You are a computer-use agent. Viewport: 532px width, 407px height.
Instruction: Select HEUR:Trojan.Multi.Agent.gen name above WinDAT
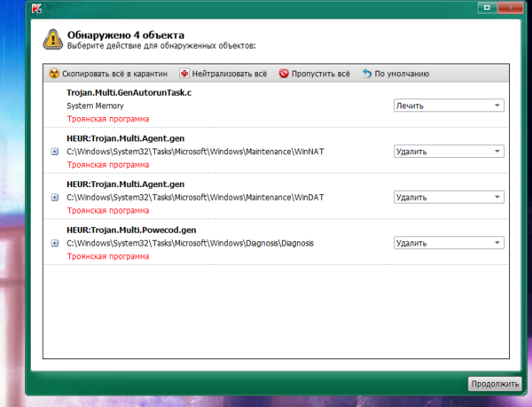click(x=126, y=184)
